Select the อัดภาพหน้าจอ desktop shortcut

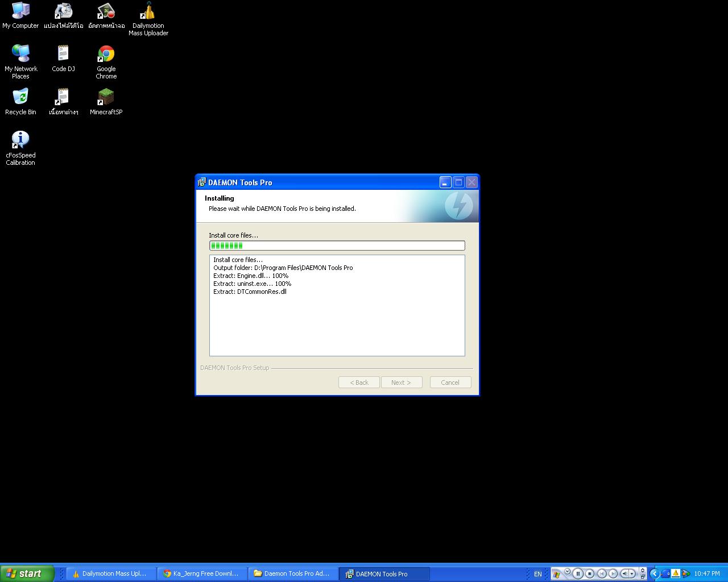106,15
